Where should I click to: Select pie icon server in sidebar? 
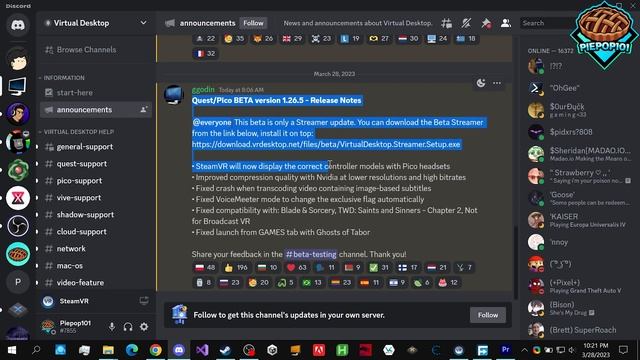pyautogui.click(x=18, y=254)
